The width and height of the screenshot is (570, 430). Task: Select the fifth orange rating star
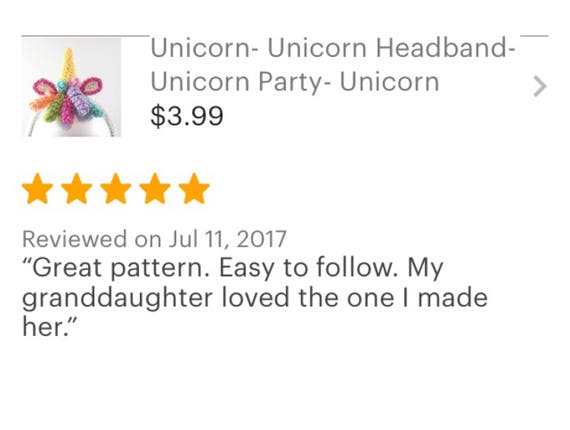tap(194, 188)
